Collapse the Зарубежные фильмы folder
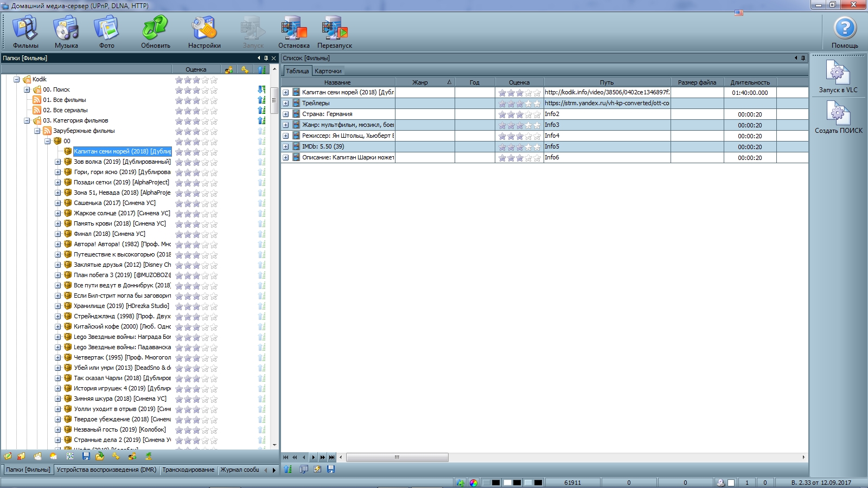868x488 pixels. pyautogui.click(x=37, y=131)
